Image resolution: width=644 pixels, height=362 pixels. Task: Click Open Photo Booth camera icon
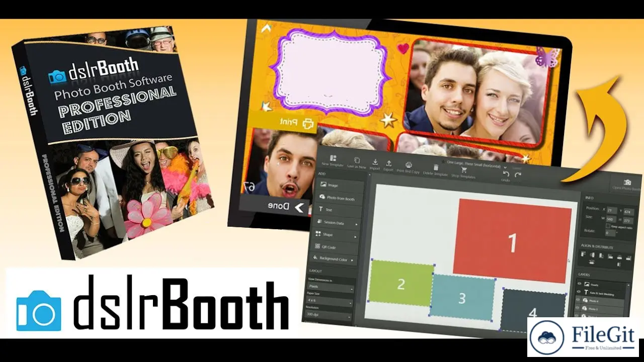point(627,183)
